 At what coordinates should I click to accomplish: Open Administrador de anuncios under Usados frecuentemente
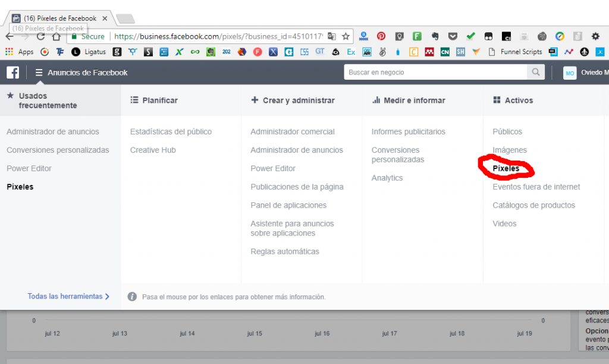point(53,131)
